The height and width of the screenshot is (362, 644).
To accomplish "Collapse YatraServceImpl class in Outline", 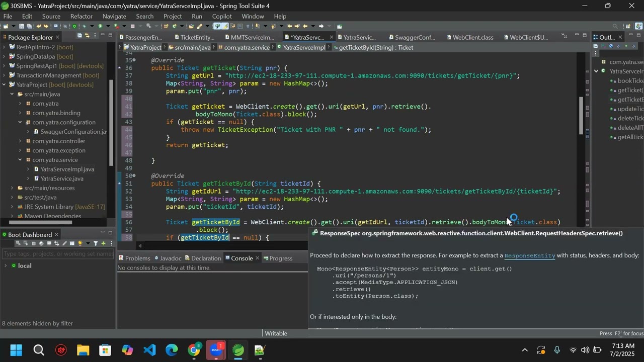I will tap(597, 71).
